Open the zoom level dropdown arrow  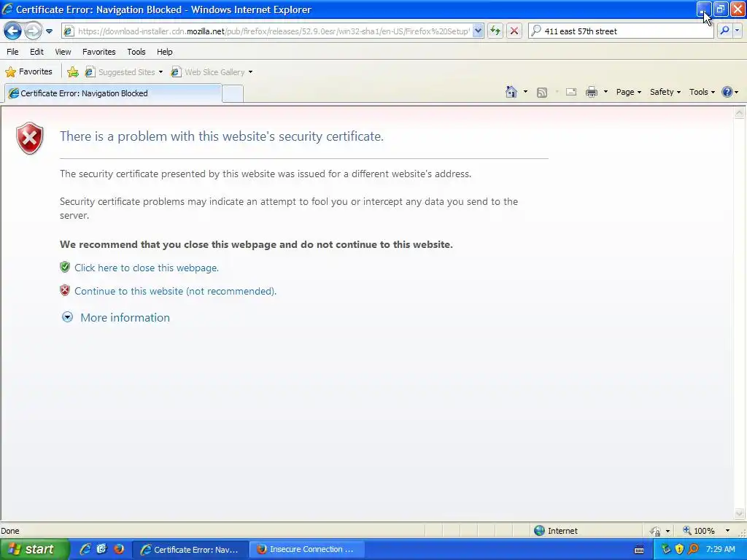pos(727,531)
